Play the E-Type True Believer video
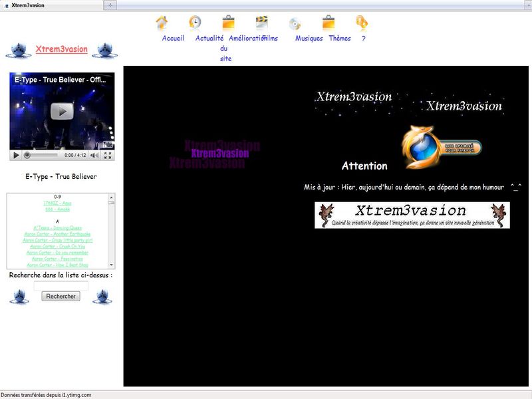 pyautogui.click(x=62, y=111)
